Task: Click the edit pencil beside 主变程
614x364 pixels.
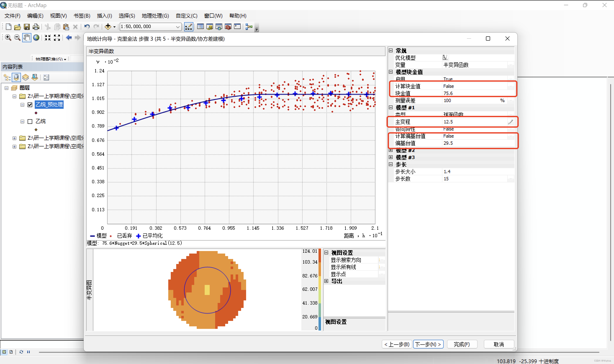Action: tap(510, 122)
